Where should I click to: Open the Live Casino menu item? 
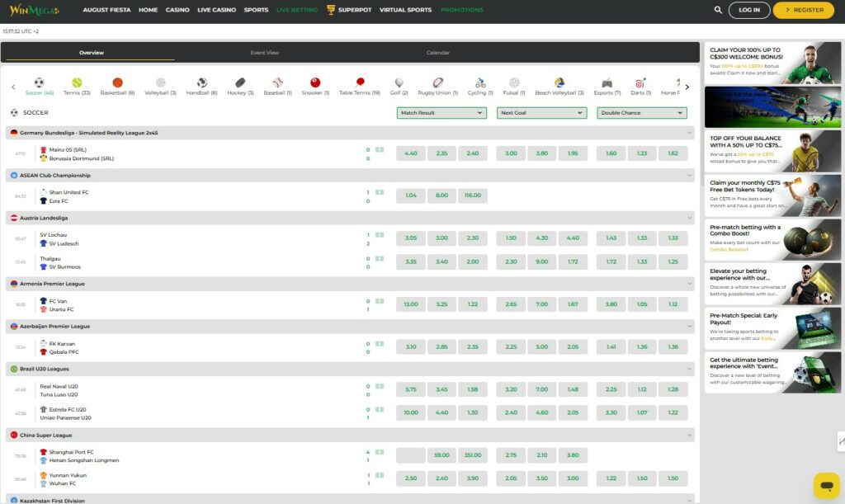click(217, 10)
